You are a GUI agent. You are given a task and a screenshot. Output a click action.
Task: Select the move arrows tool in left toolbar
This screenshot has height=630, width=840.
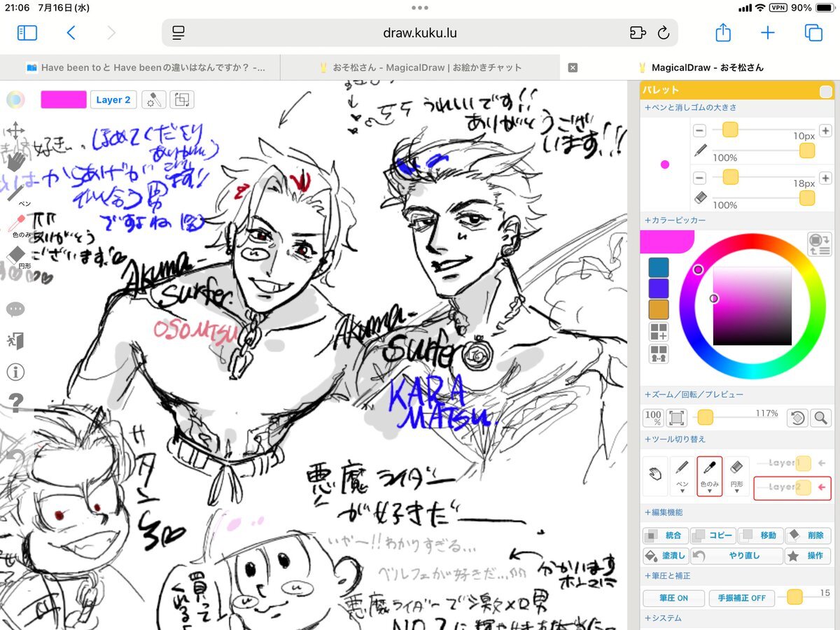coord(15,131)
